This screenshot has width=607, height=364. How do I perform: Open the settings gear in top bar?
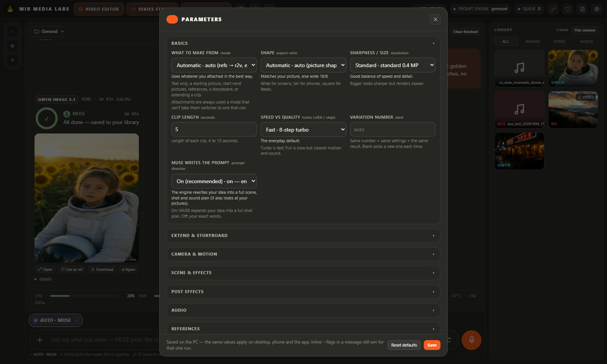click(597, 9)
